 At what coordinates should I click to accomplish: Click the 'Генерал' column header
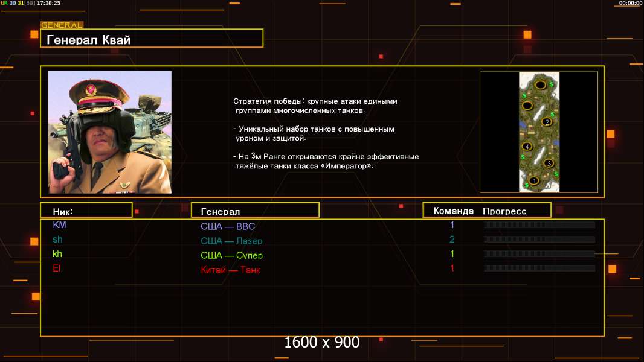(255, 210)
